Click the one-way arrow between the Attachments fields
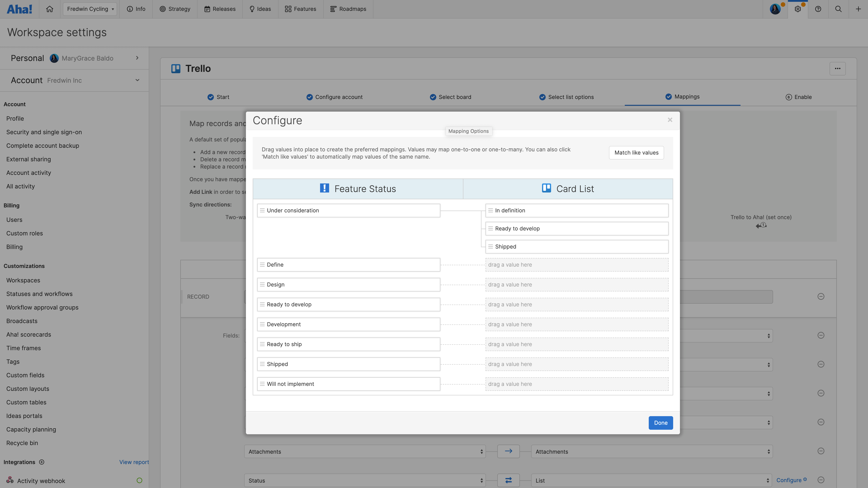 pos(508,451)
